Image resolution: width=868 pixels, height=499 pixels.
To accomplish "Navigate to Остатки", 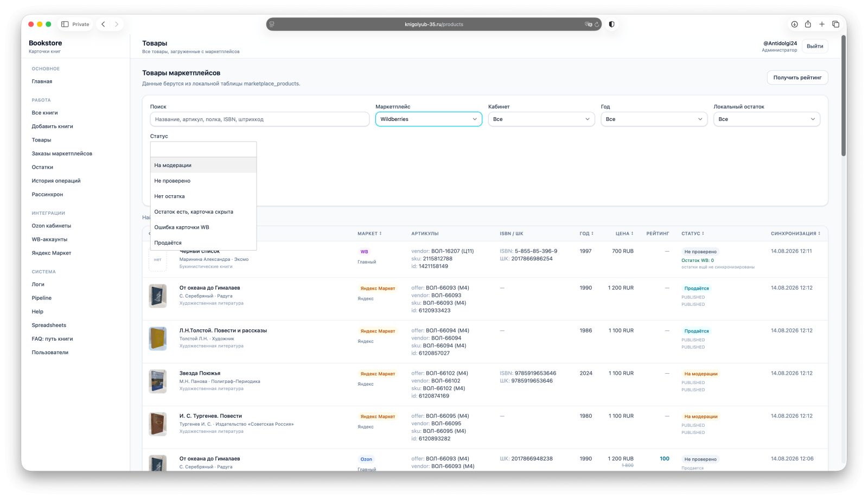I will click(42, 167).
